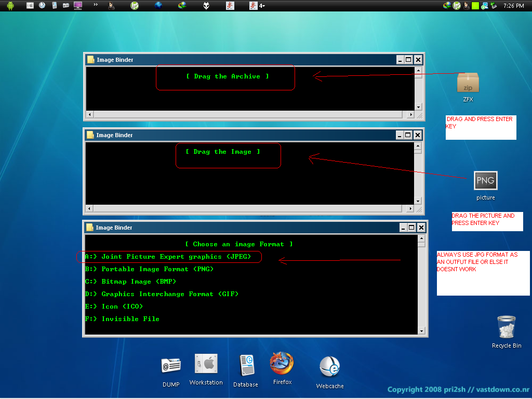Click the Drag the Image window title icon

tap(90, 135)
